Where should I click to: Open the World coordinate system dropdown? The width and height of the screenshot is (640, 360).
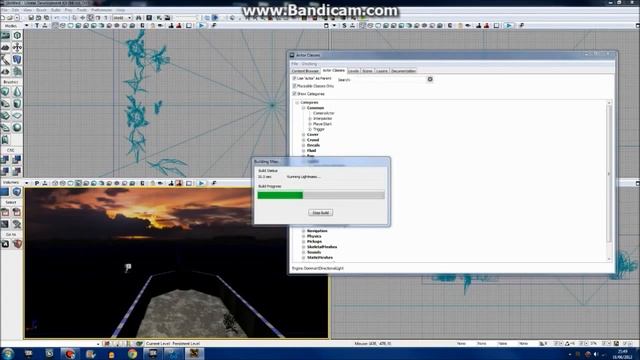pyautogui.click(x=122, y=18)
